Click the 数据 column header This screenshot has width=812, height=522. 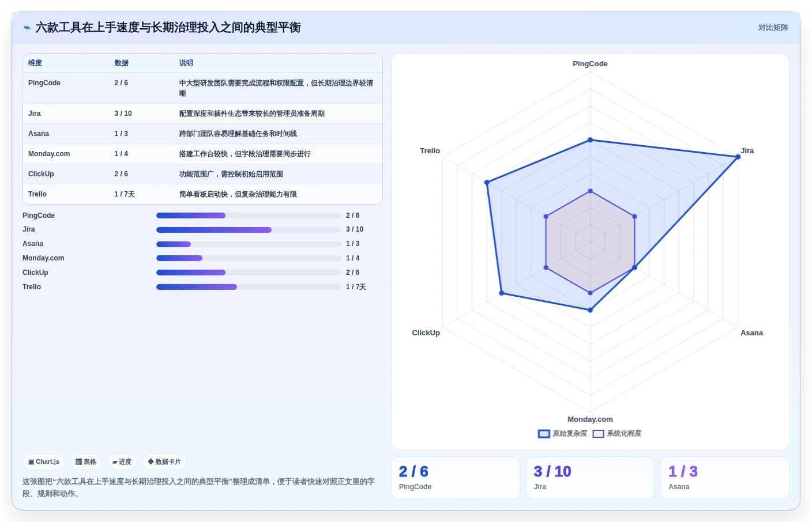click(x=122, y=63)
